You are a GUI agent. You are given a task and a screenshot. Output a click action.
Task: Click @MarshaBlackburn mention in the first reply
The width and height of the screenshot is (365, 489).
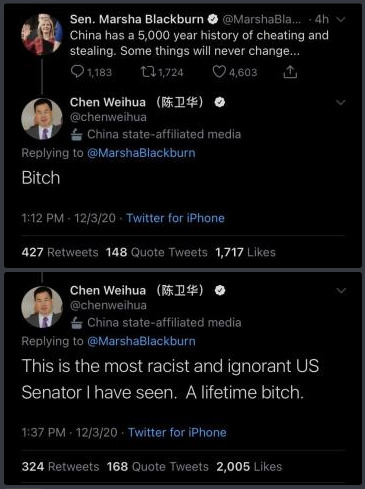tap(141, 153)
